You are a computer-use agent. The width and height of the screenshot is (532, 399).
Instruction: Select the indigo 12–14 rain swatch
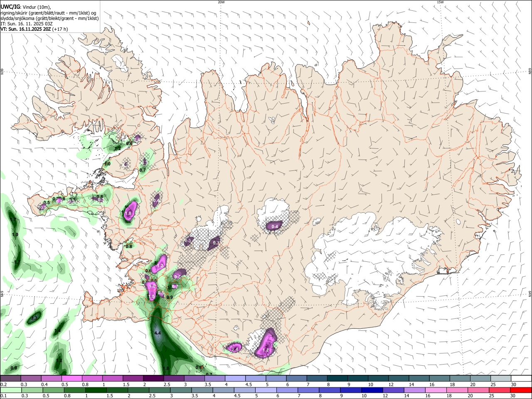(x=393, y=390)
